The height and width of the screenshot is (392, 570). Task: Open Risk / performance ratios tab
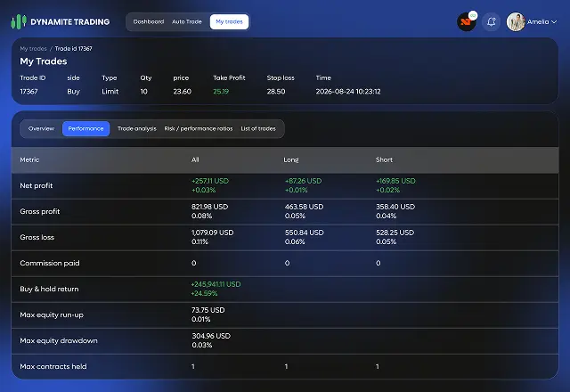(x=199, y=128)
